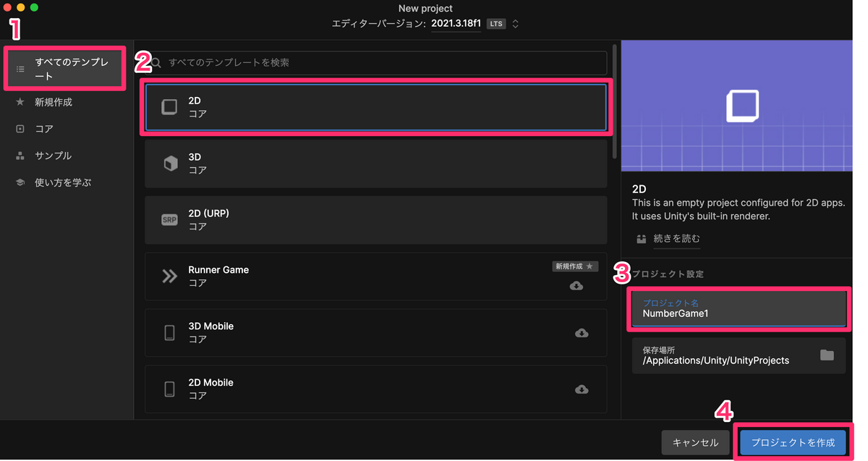Click the yellow macOS minimize button
This screenshot has width=868, height=461.
[20, 7]
